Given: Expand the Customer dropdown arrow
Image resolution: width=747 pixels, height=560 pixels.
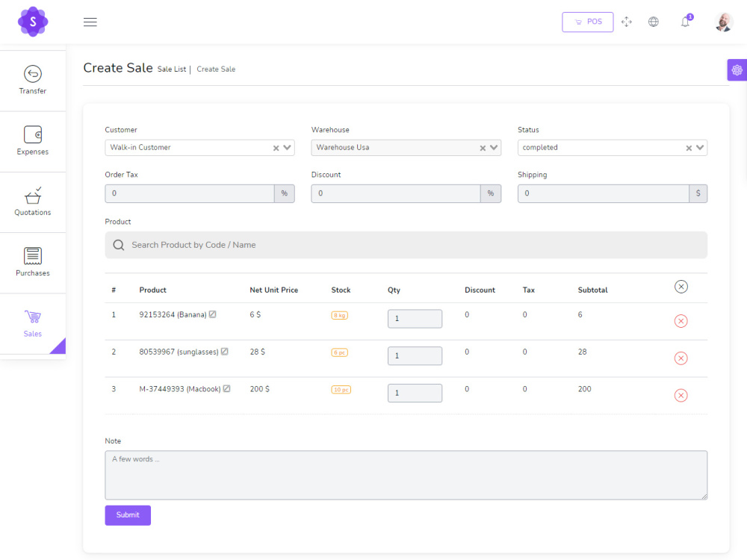Looking at the screenshot, I should coord(288,148).
